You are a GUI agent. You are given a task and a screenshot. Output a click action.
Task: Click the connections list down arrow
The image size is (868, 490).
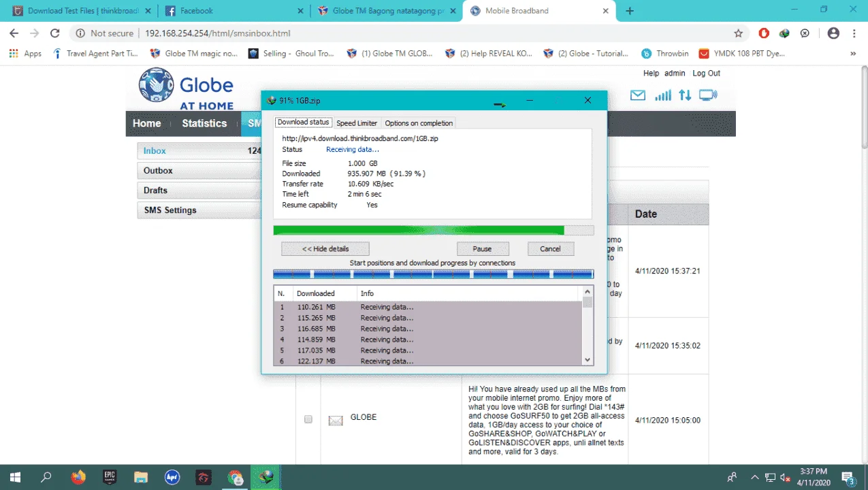point(588,359)
